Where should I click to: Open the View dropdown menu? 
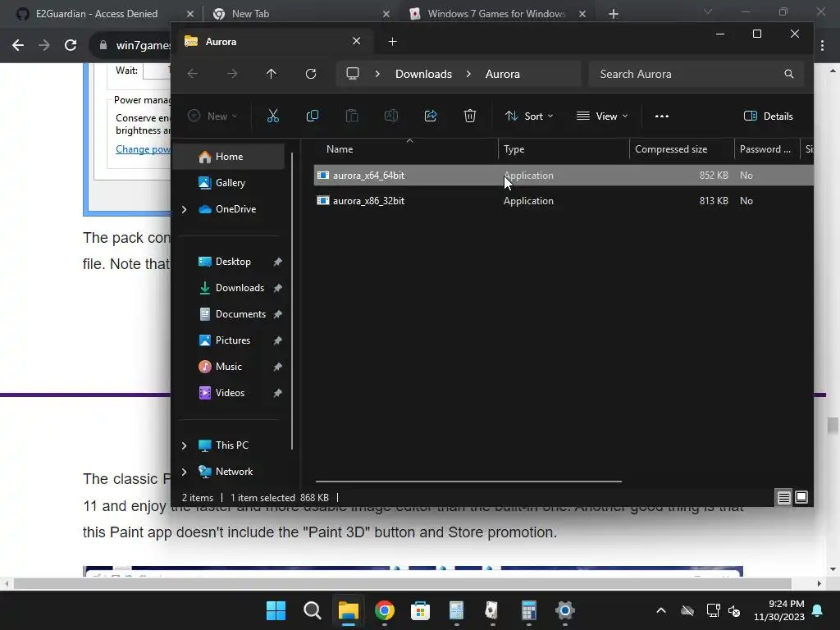click(602, 116)
